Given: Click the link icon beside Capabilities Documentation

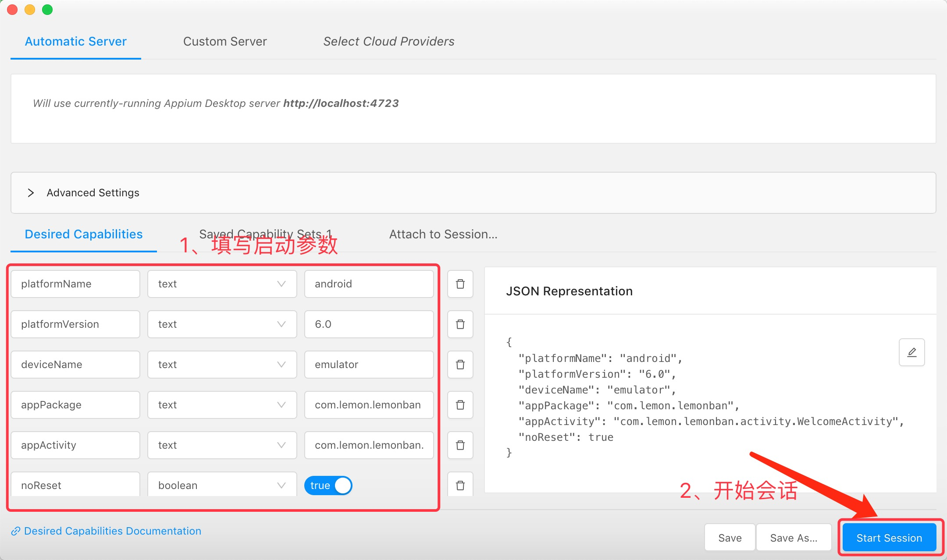Looking at the screenshot, I should pos(16,531).
